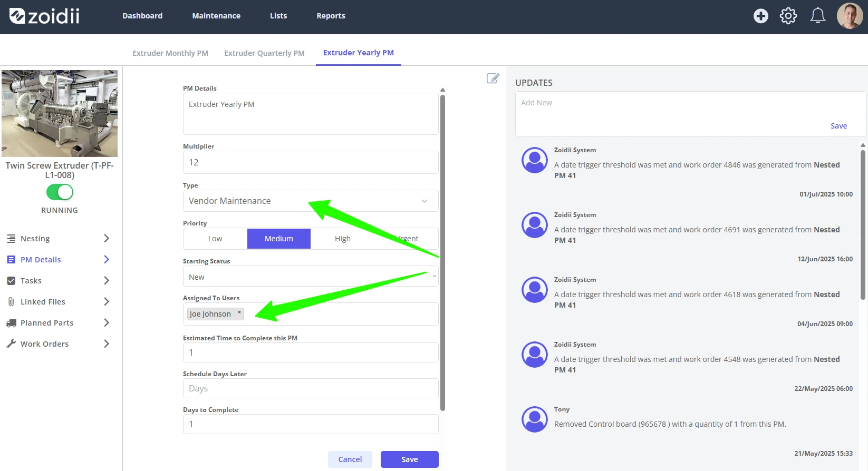Click the 01/Jul/2025 10:00 timestamp
This screenshot has width=868, height=471.
coord(826,194)
